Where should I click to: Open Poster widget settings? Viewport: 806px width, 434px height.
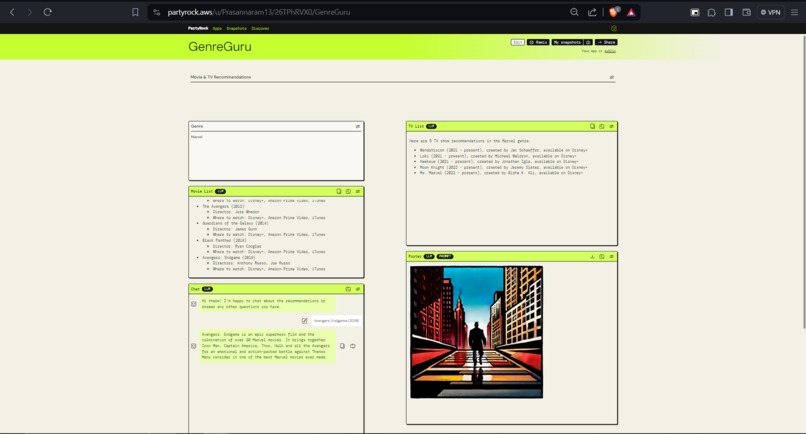point(611,256)
